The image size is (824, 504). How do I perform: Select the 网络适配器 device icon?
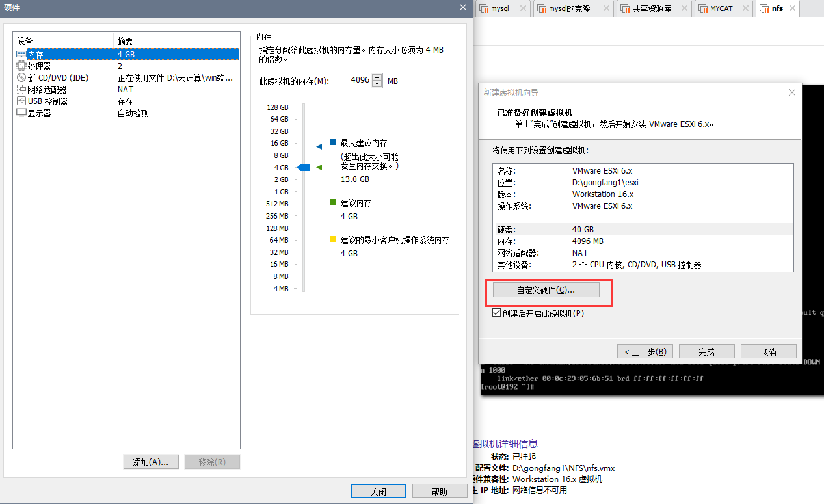20,89
